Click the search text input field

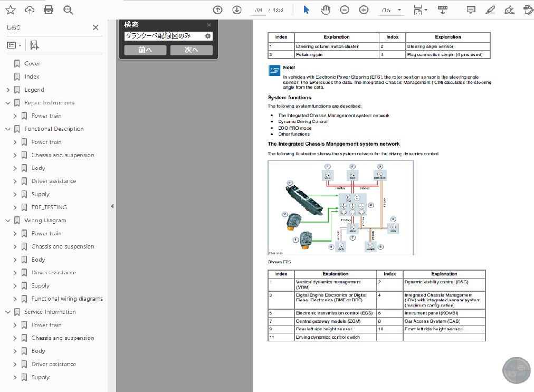[x=164, y=36]
